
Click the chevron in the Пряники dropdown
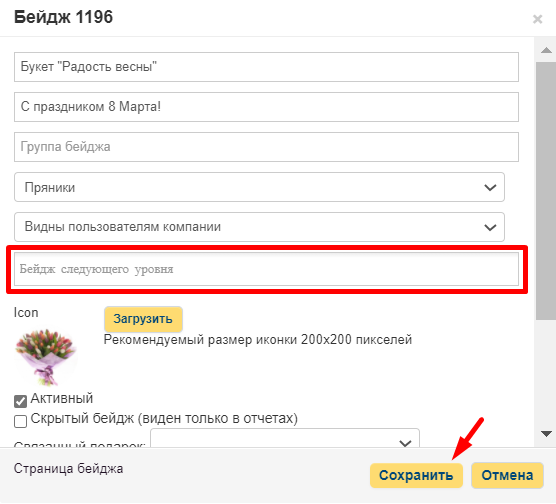tap(490, 187)
